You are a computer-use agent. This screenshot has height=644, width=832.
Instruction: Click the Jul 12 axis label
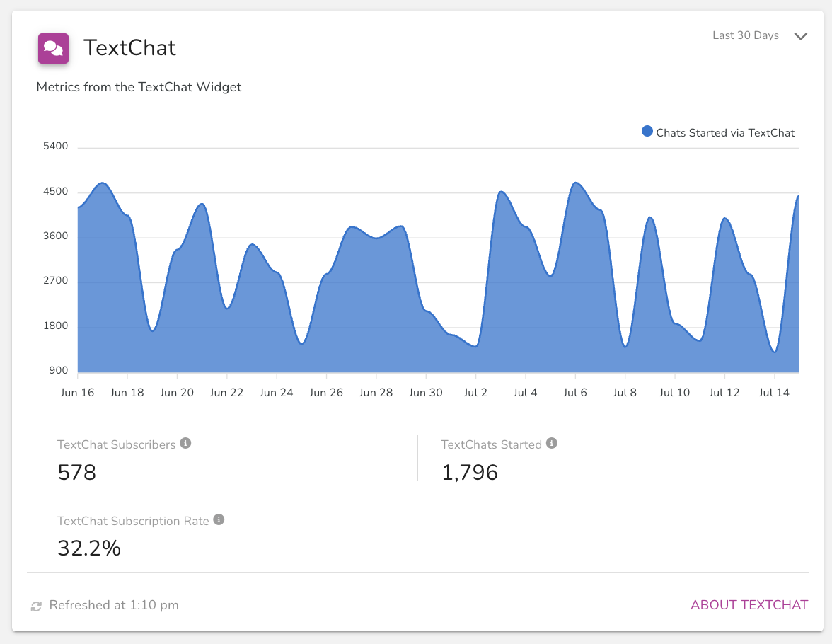[x=724, y=392]
